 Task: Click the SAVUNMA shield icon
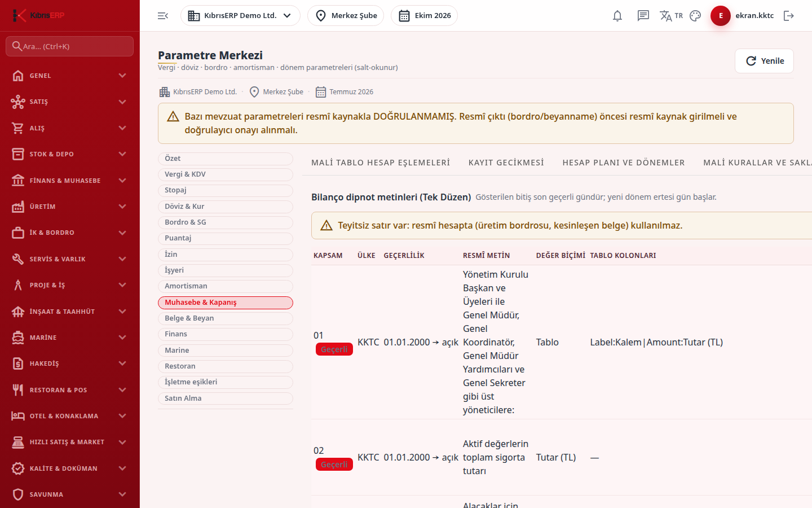[x=18, y=494]
